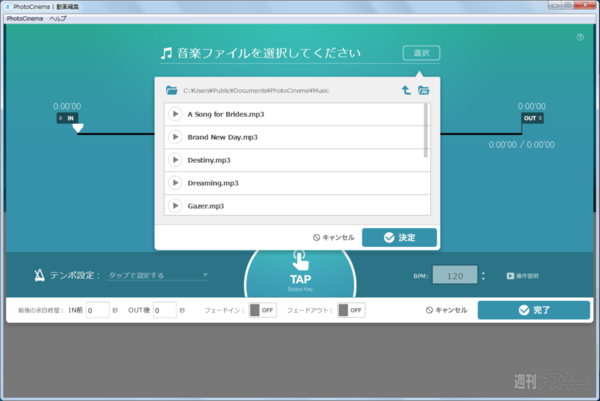600x401 pixels.
Task: Select the A Song for Brides.mp3 row
Action: pyautogui.click(x=297, y=114)
